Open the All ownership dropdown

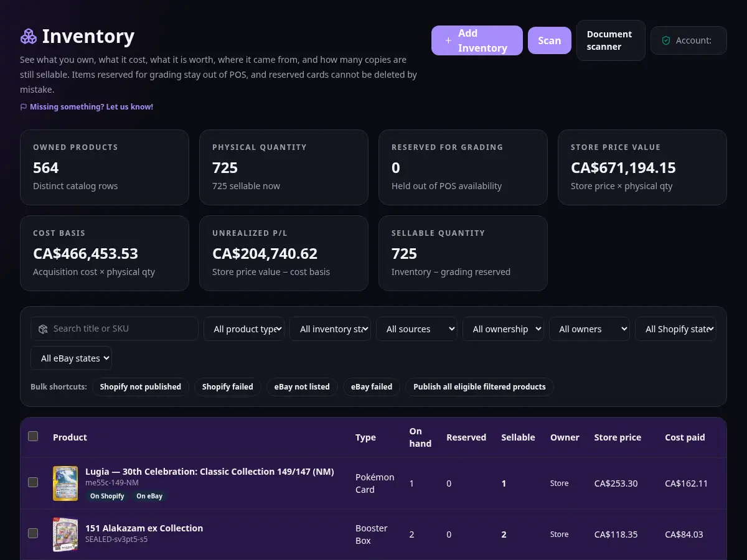[503, 329]
